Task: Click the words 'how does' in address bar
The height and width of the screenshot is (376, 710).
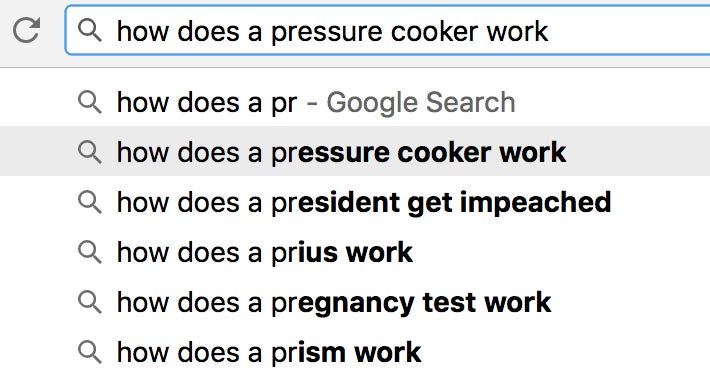Action: click(x=178, y=31)
